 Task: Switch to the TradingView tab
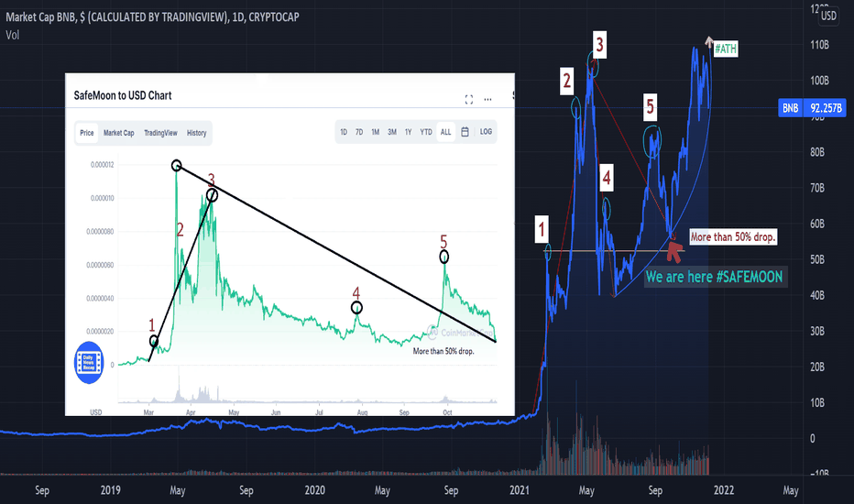pyautogui.click(x=160, y=133)
